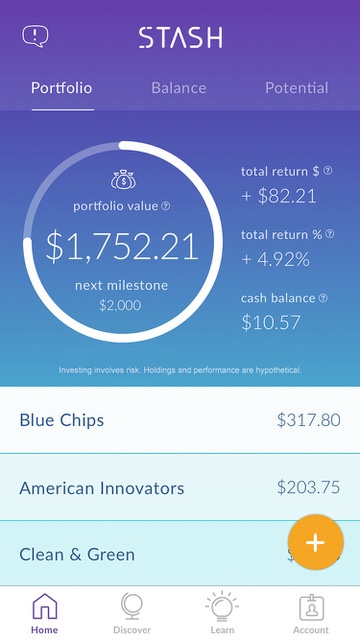Select the Portfolio tab
This screenshot has height=640, width=360.
click(x=62, y=88)
